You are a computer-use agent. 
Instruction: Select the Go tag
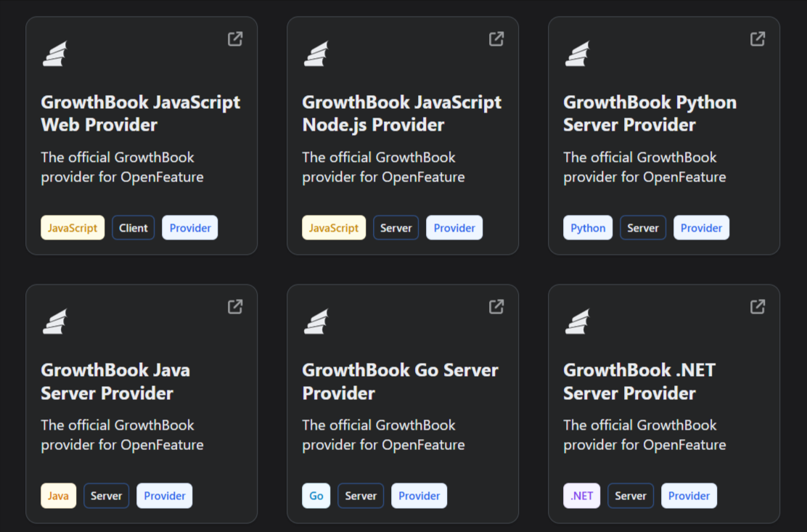tap(316, 496)
